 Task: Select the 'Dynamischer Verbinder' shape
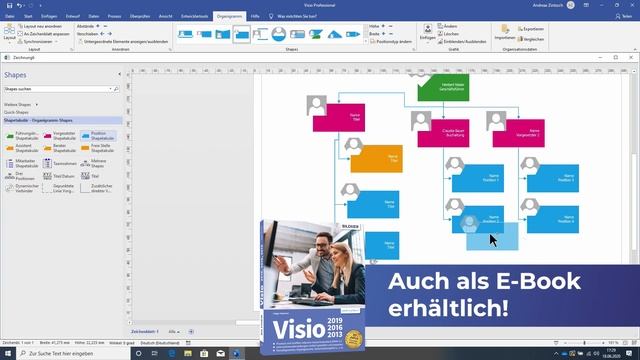coord(22,188)
